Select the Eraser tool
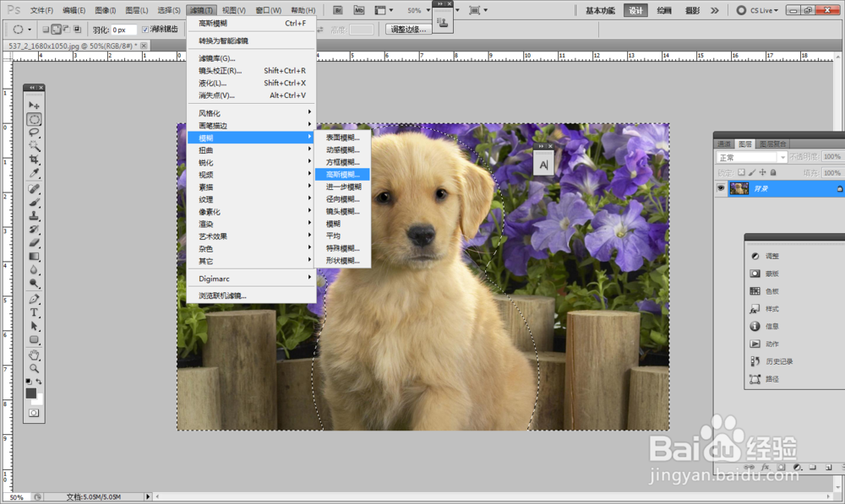 (34, 243)
